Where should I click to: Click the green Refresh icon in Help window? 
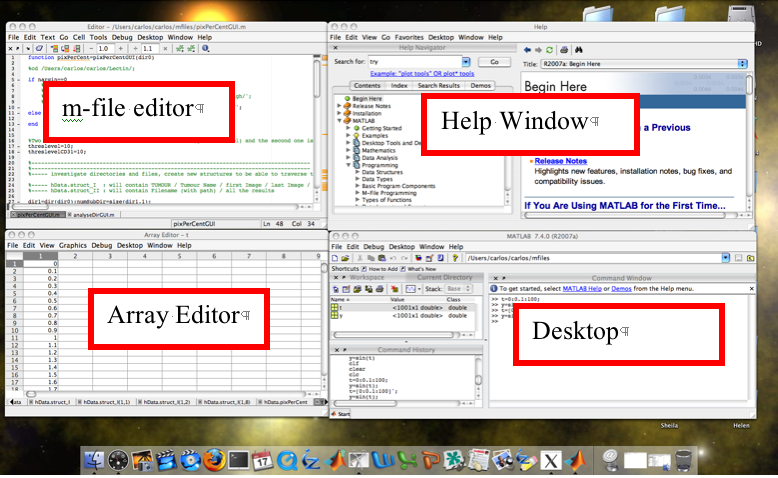[549, 50]
